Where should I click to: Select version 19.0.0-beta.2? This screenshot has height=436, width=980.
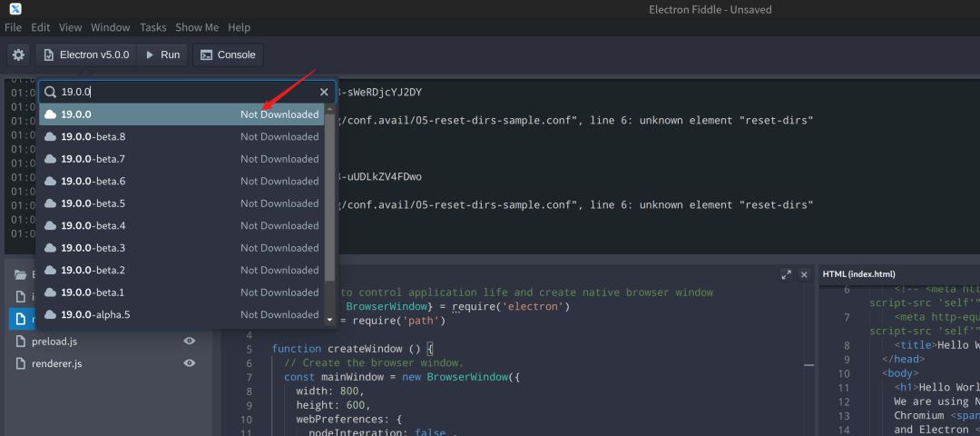pyautogui.click(x=181, y=271)
